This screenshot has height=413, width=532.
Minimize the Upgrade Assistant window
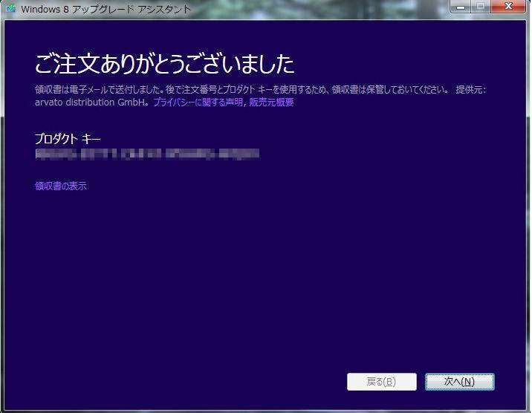click(x=461, y=7)
